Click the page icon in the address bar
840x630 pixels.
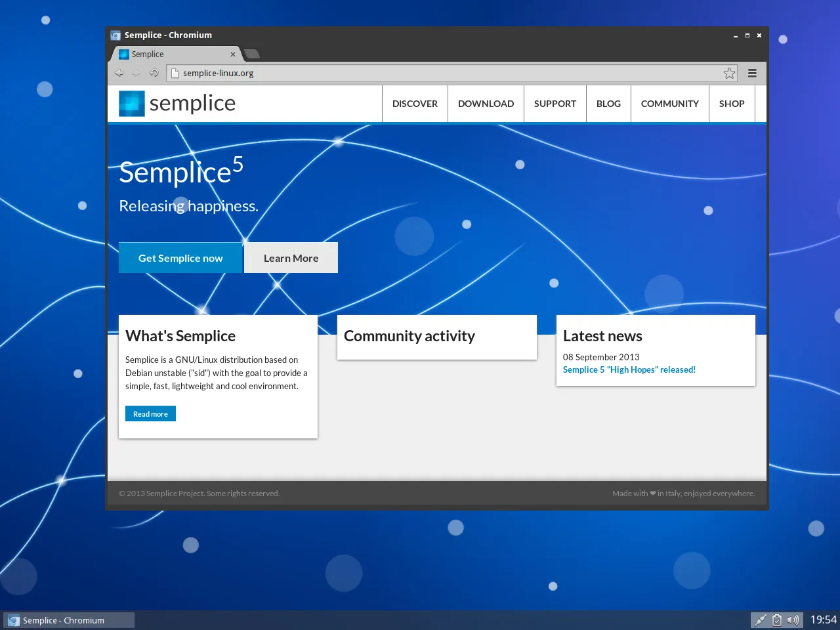174,73
